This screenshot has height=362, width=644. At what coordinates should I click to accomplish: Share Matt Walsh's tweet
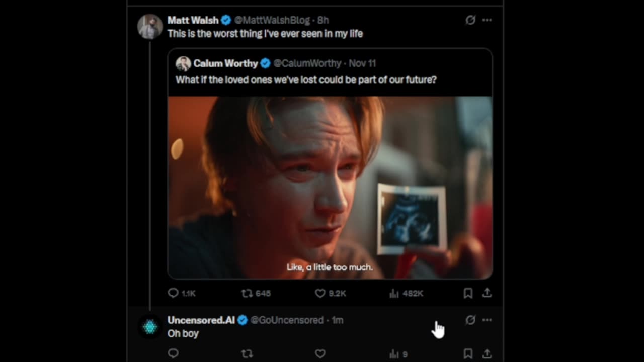[487, 293]
